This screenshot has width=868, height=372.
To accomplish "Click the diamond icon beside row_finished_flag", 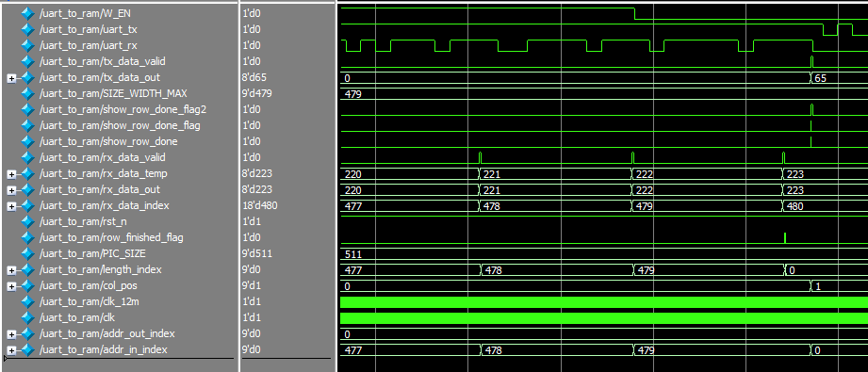I will click(x=27, y=237).
